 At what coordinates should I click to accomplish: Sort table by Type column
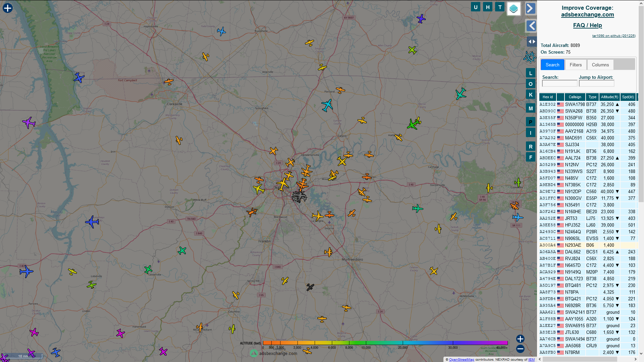click(592, 97)
